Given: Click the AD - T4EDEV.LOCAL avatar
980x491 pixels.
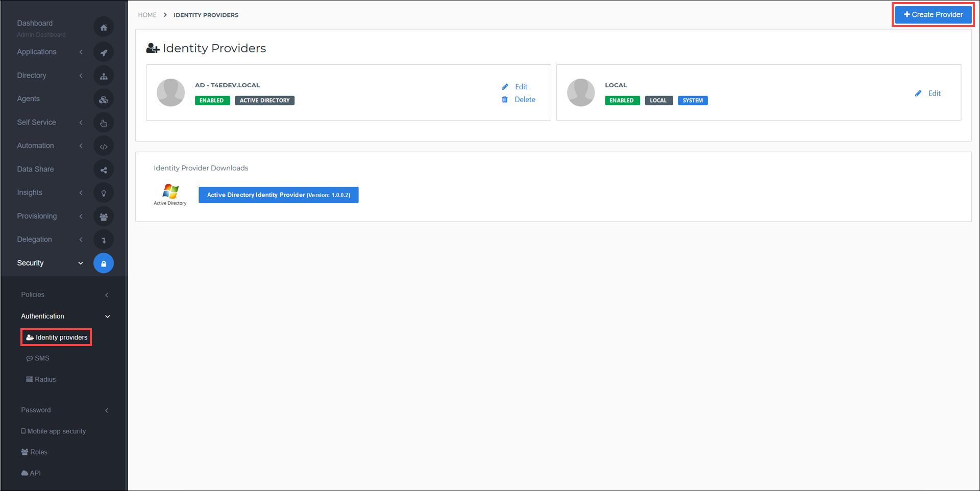Looking at the screenshot, I should 170,92.
